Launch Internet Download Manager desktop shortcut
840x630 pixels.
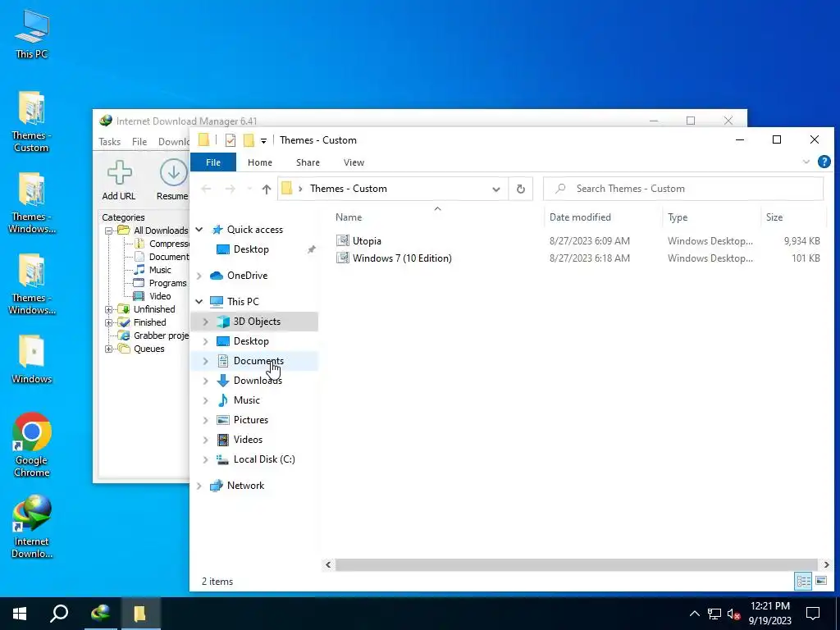(x=32, y=526)
